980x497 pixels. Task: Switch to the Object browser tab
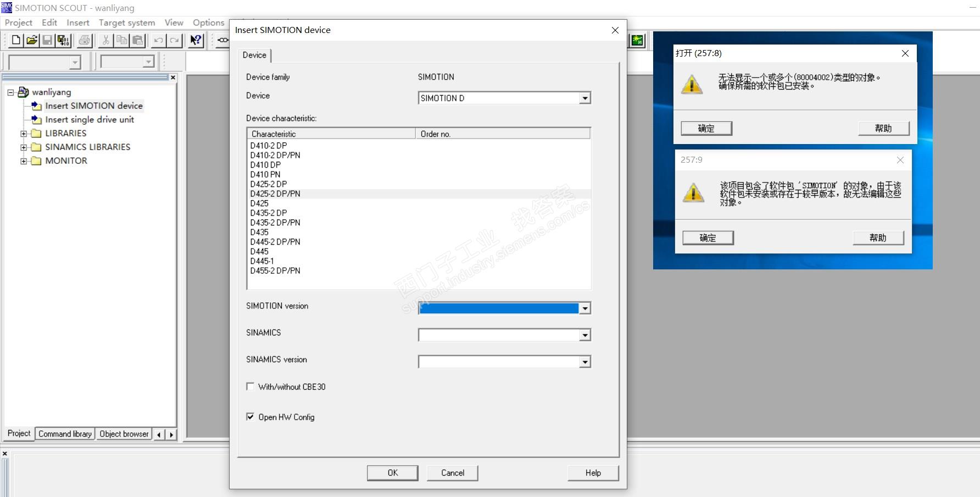pyautogui.click(x=124, y=434)
